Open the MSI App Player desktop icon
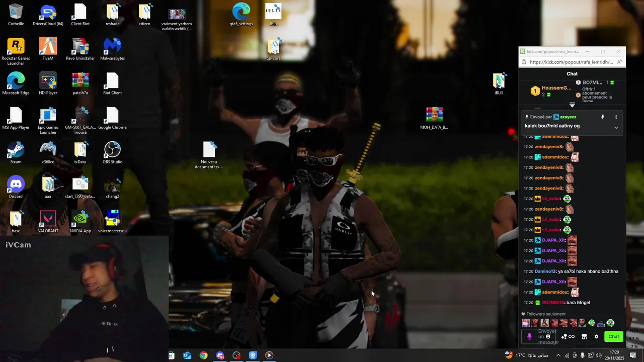Screen dimensions: 644x362 pos(16,119)
